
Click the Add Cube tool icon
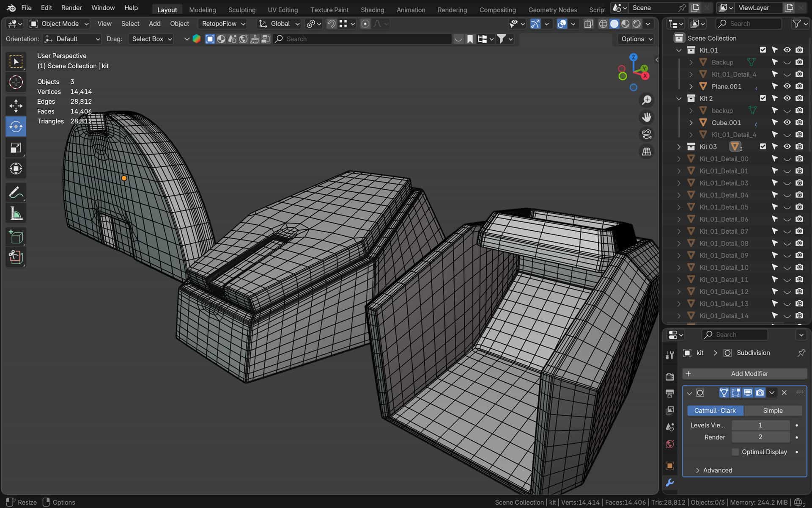(x=16, y=237)
